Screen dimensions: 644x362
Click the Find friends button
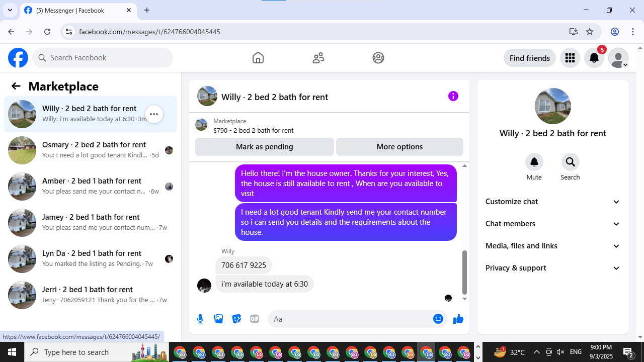(x=530, y=58)
